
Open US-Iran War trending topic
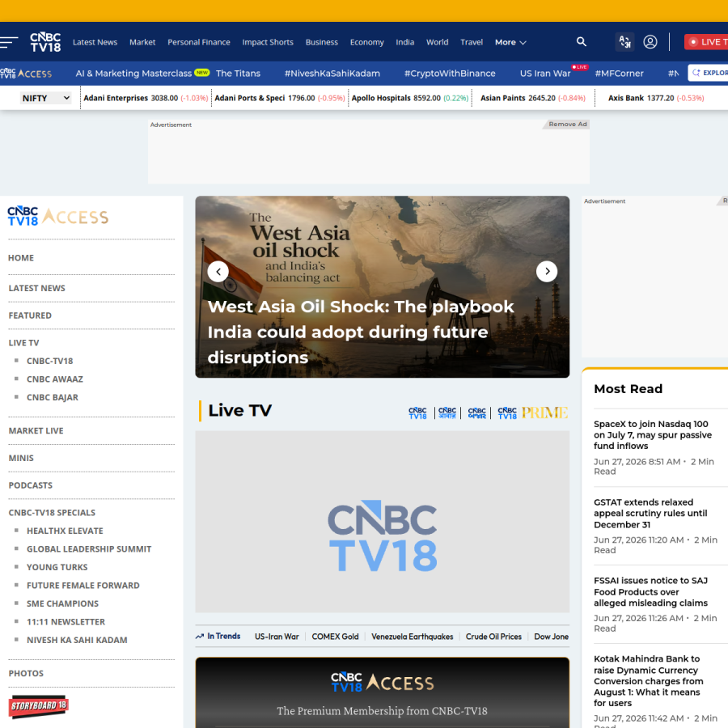pos(277,637)
